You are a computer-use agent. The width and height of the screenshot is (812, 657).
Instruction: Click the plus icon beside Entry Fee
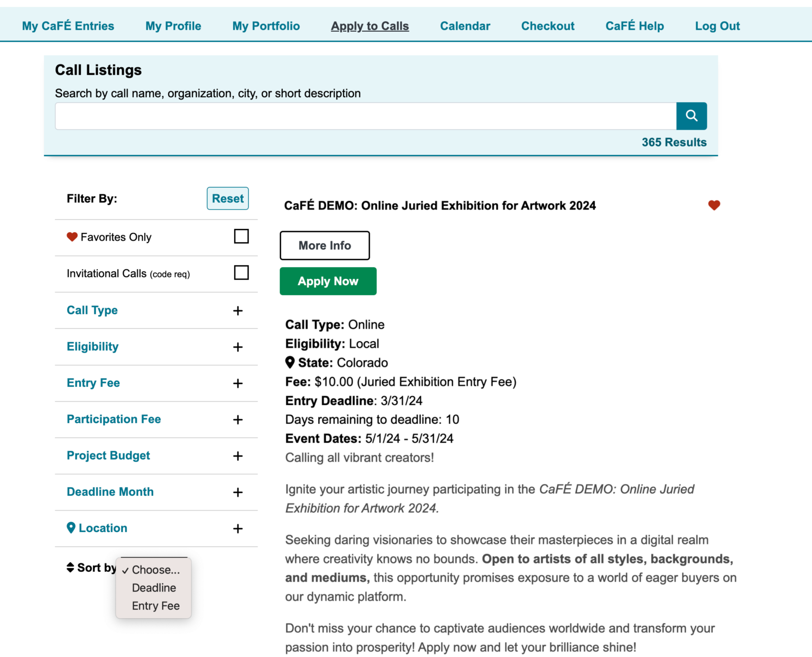tap(238, 384)
